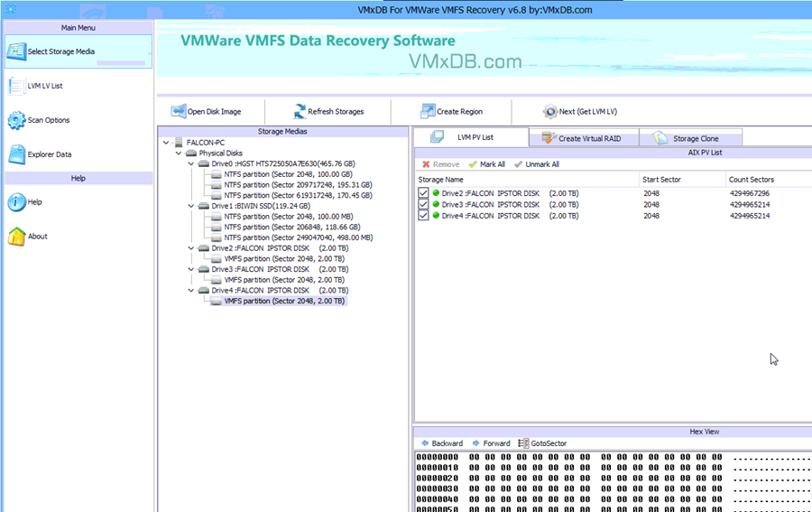Viewport: 812px width, 512px height.
Task: Click green status dot of Drive3 row
Action: [x=436, y=205]
